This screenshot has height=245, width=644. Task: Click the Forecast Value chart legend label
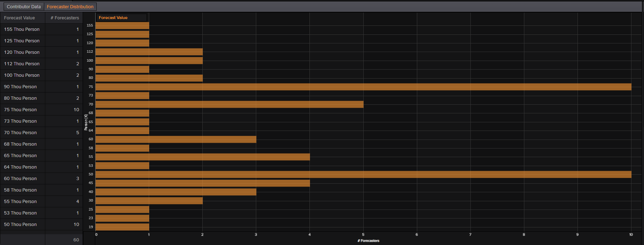113,18
